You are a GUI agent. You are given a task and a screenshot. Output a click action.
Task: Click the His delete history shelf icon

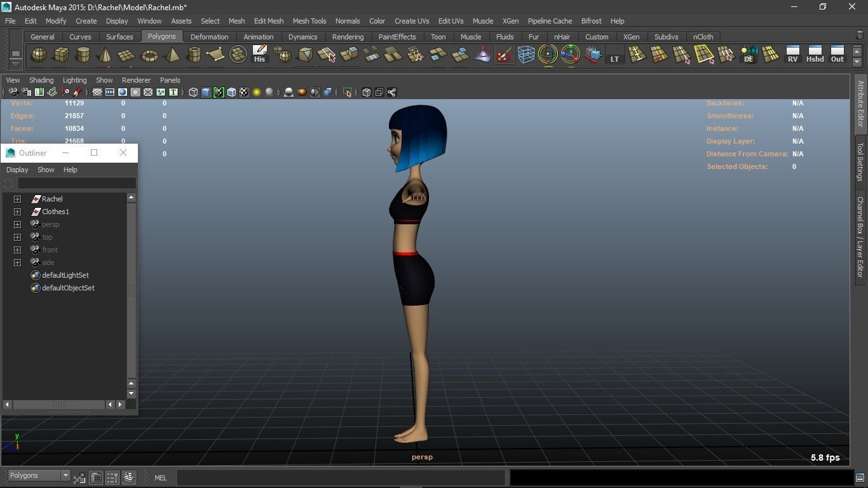[x=259, y=55]
